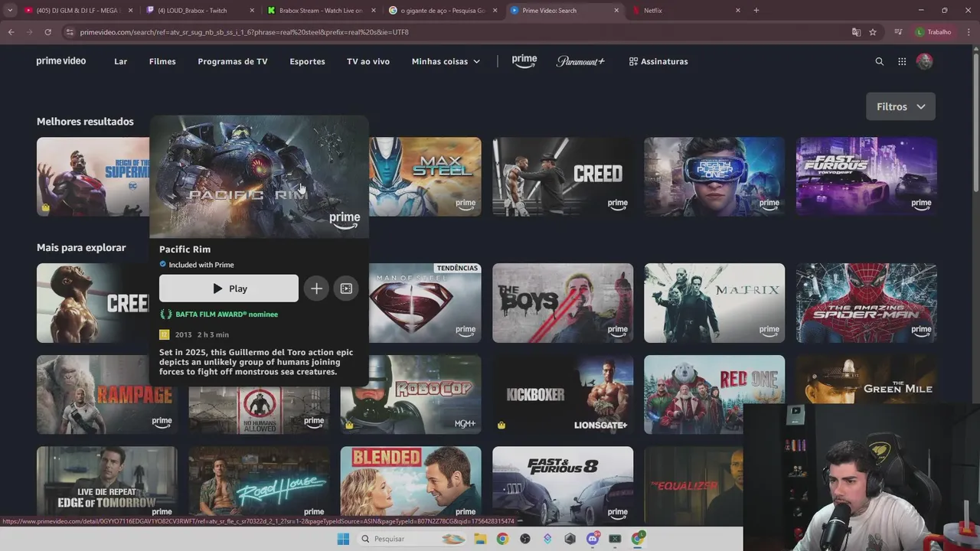Expand the Minhas coisas menu
980x551 pixels.
[446, 61]
